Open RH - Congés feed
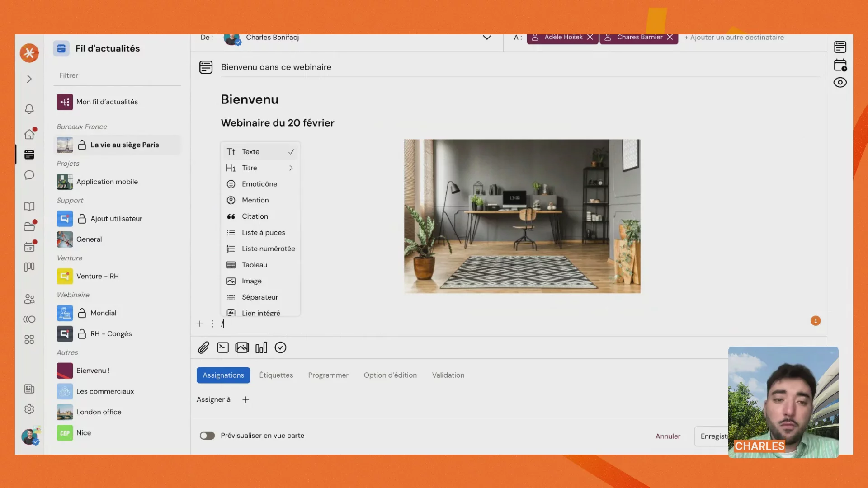This screenshot has width=868, height=488. [x=117, y=334]
